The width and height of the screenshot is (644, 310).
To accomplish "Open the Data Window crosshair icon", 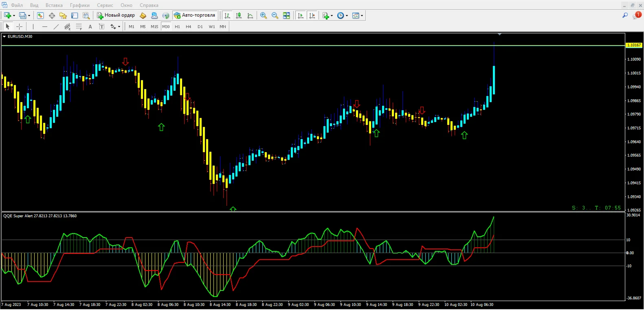I will point(52,15).
